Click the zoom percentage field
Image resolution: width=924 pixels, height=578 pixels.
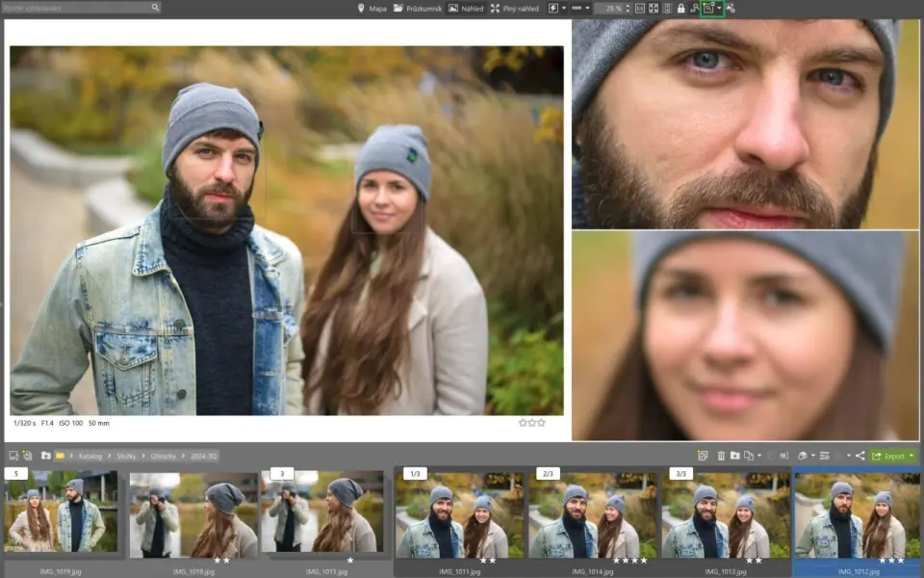click(x=612, y=8)
